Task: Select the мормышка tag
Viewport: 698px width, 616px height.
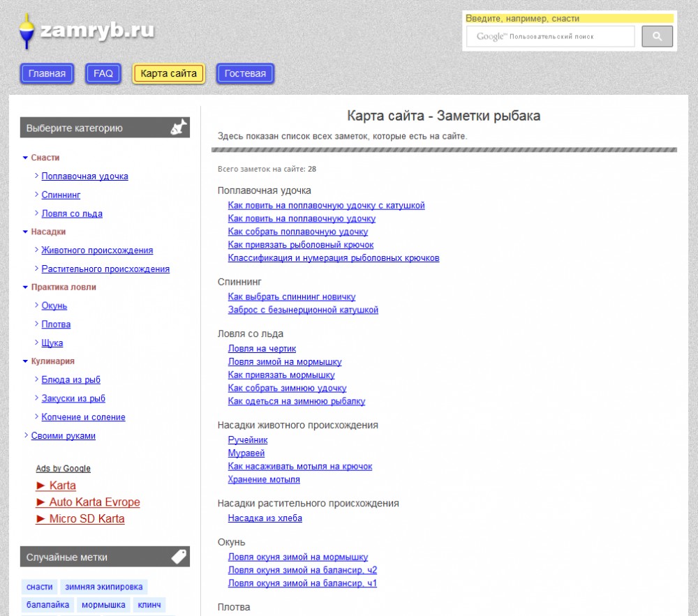Action: click(103, 605)
